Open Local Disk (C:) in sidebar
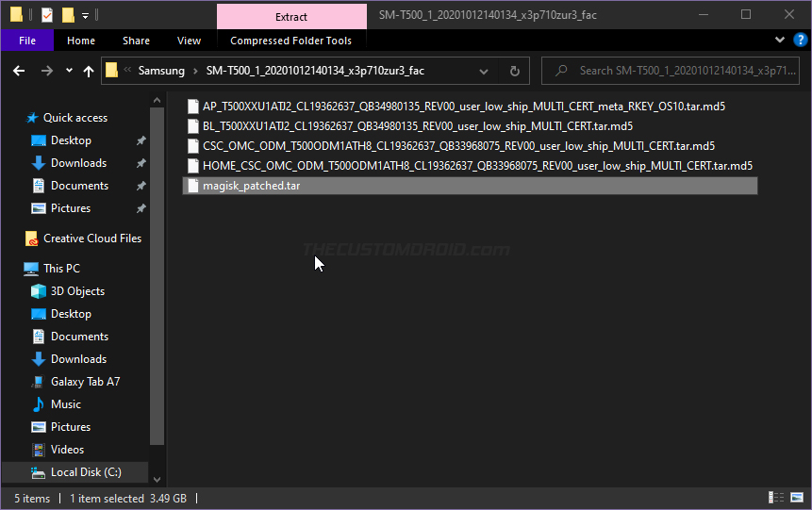This screenshot has width=812, height=510. (x=86, y=472)
